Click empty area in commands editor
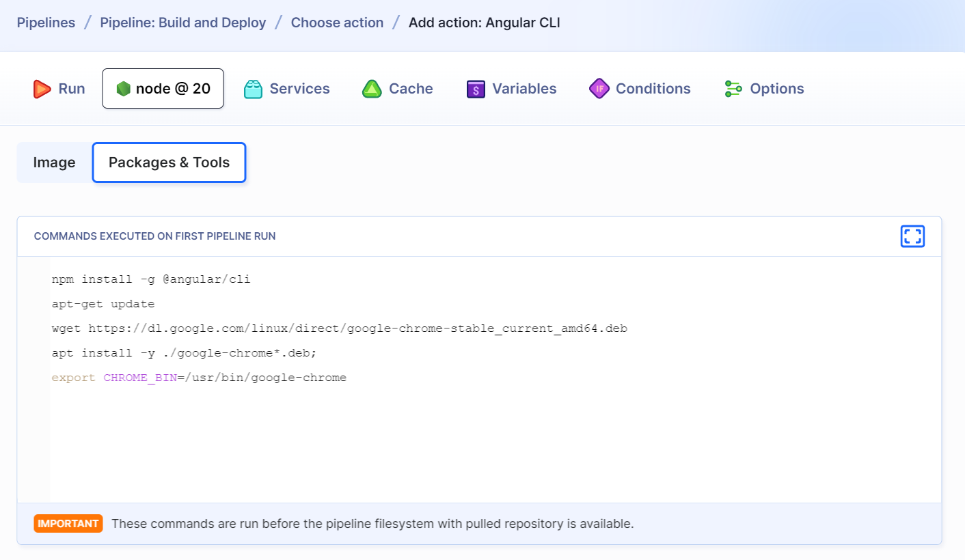Screen dimensions: 965x560 495,444
